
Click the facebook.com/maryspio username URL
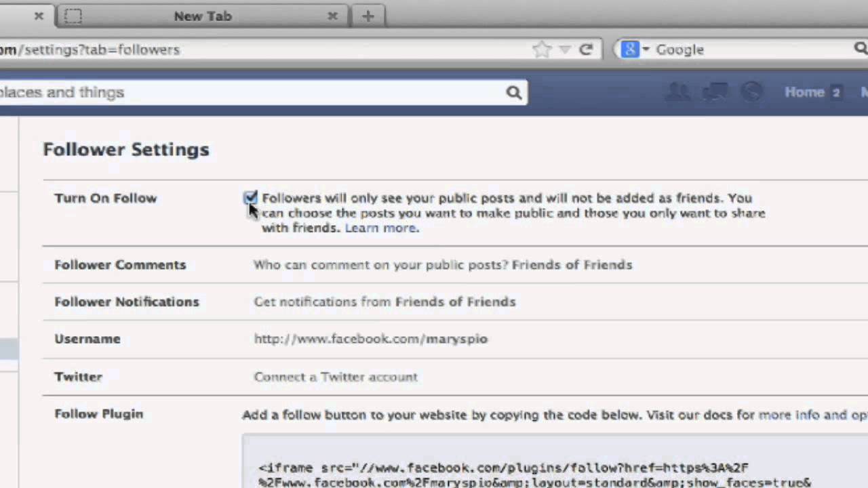pyautogui.click(x=371, y=339)
